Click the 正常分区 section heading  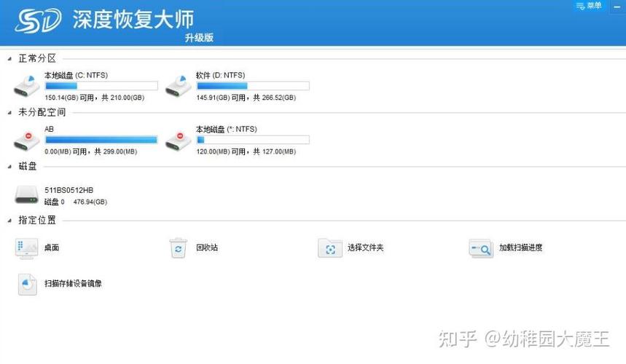[37, 59]
